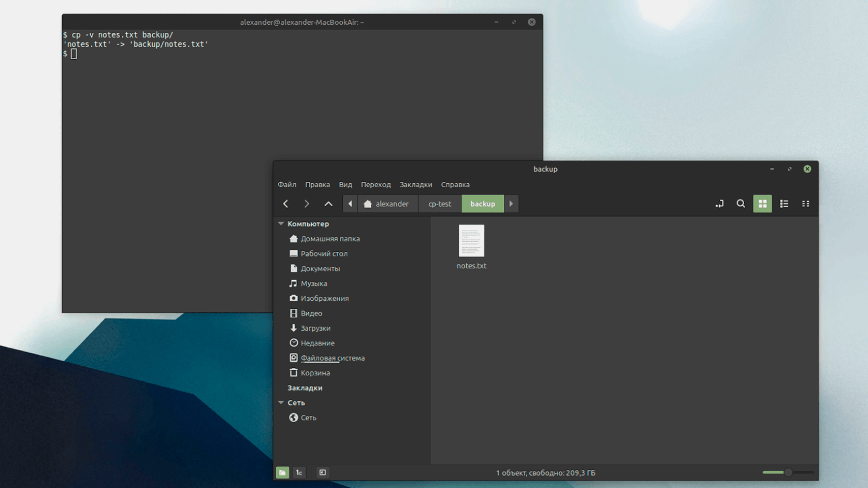Go back with the left arrow button
The image size is (868, 488).
[x=286, y=204]
